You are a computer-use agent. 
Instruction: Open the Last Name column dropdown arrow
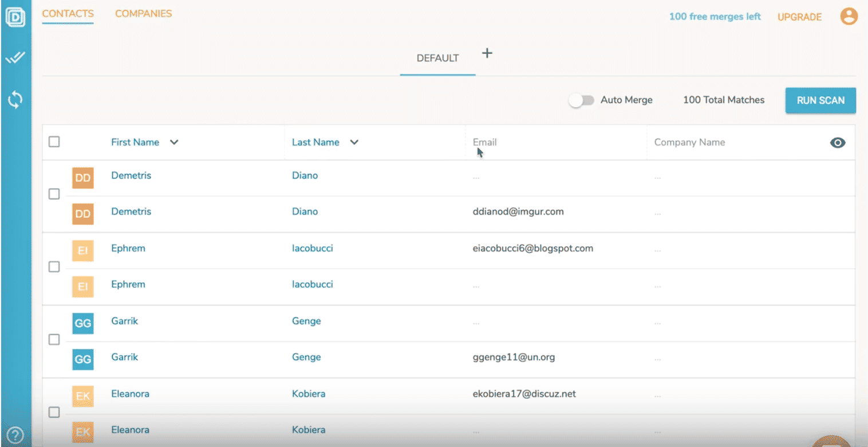pos(354,142)
